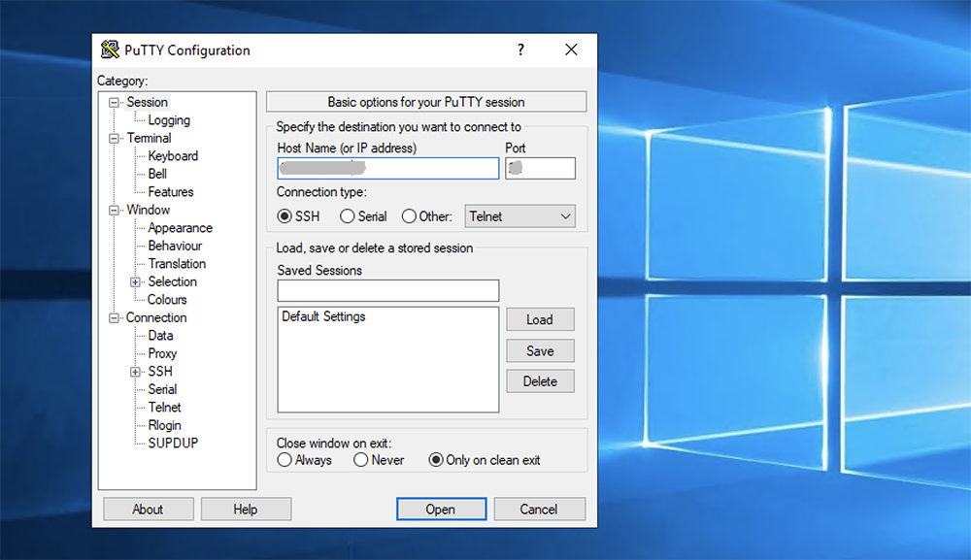Open the Features settings category
Screen dimensions: 971x560
(x=171, y=192)
